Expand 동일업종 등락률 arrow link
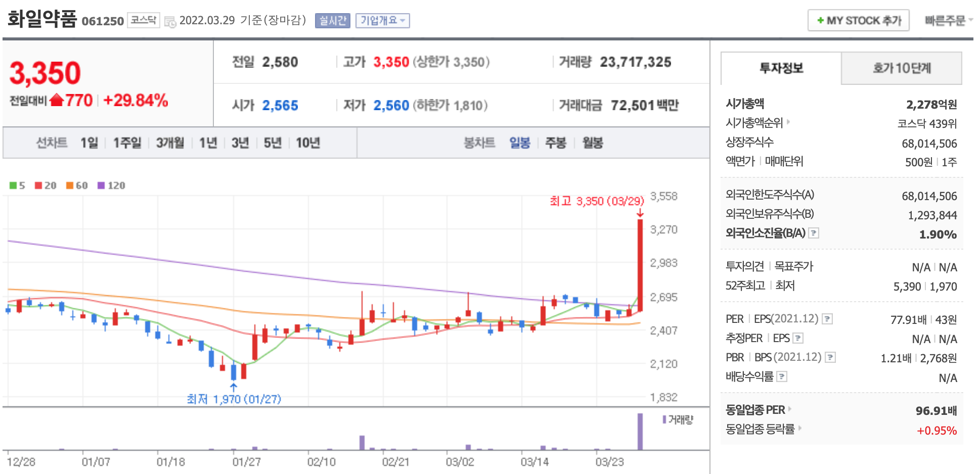This screenshot has height=474, width=980. [x=799, y=429]
